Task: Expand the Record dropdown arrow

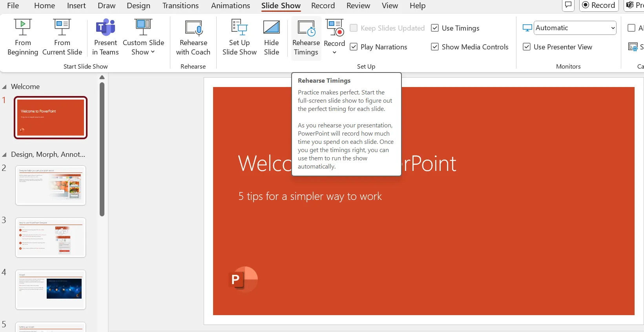Action: [334, 52]
